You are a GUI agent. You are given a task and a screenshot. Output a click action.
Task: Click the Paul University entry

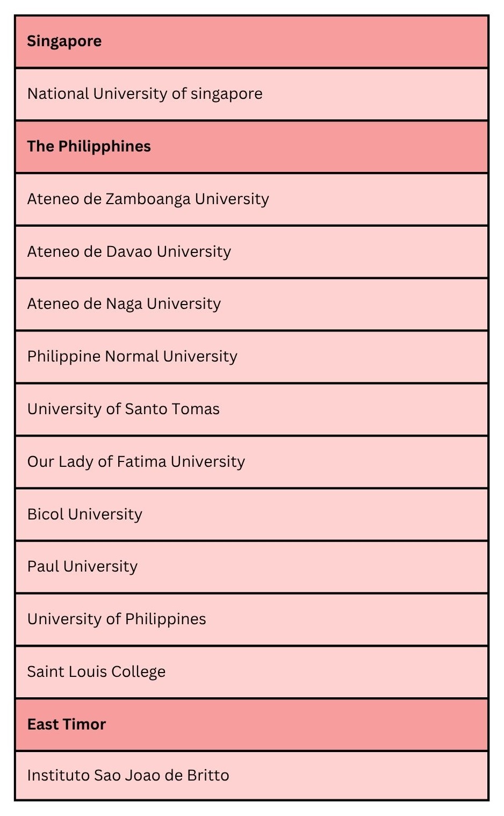[x=251, y=567]
